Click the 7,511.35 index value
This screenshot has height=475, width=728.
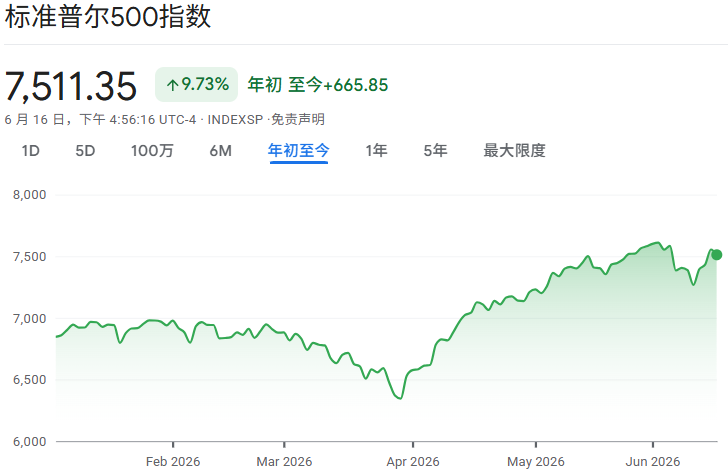(71, 86)
